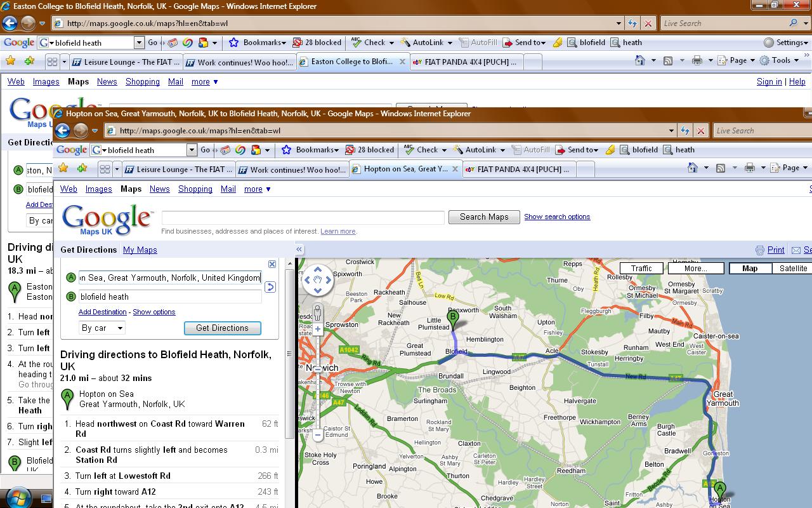Switch to 'Leisure Lounge - The FIAT' tab in front window
812x508 pixels.
177,170
